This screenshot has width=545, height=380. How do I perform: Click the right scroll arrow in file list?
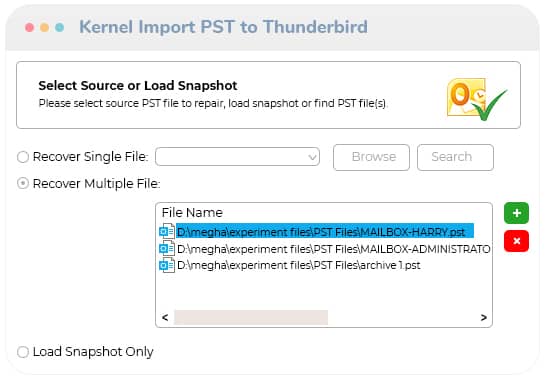483,317
